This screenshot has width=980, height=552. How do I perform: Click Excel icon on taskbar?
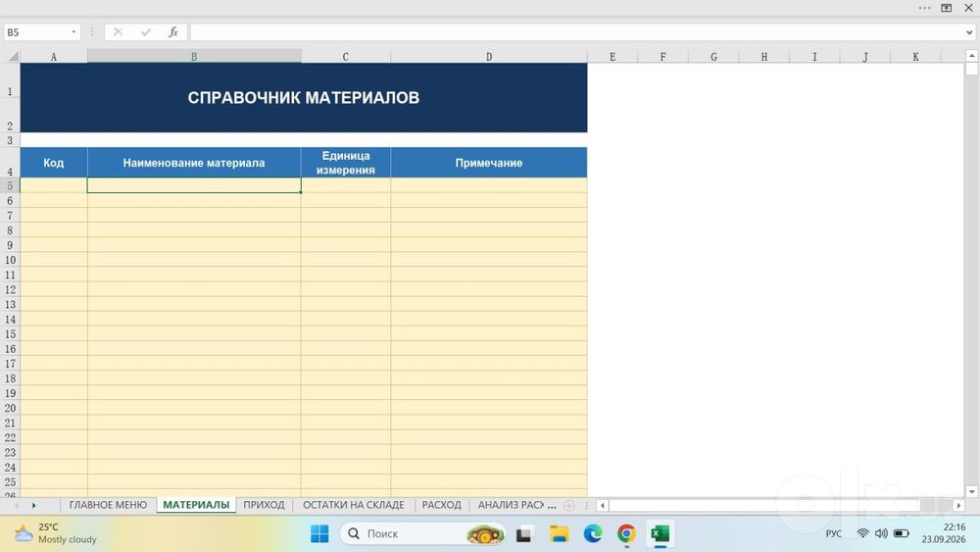tap(660, 534)
